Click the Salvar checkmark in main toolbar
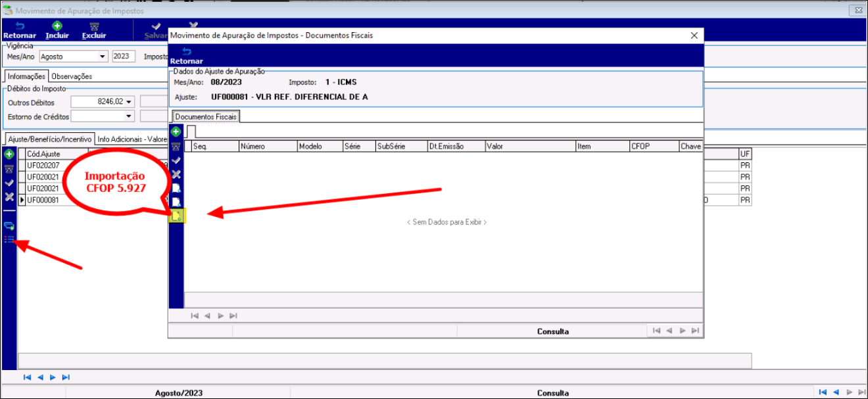868x399 pixels. [156, 30]
